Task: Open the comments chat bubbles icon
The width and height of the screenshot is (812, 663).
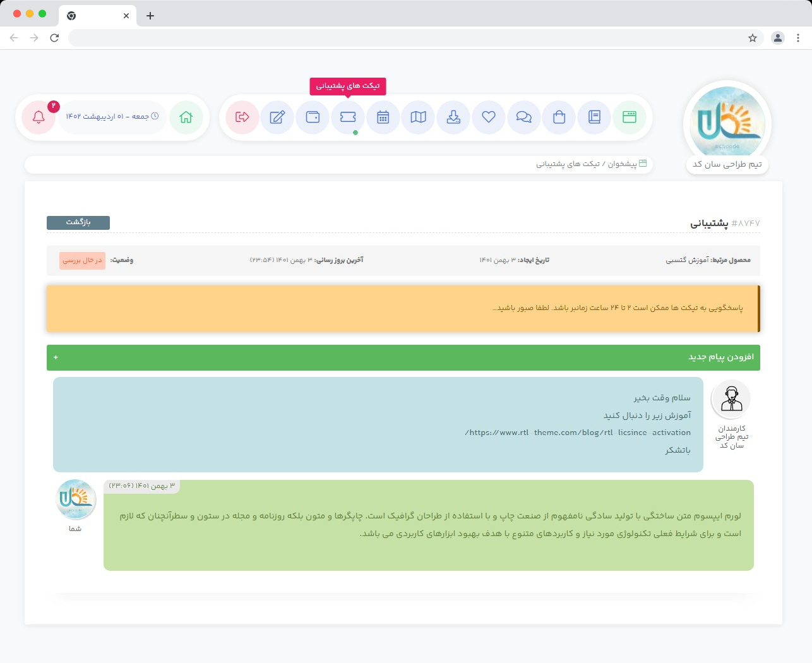Action: tap(524, 117)
